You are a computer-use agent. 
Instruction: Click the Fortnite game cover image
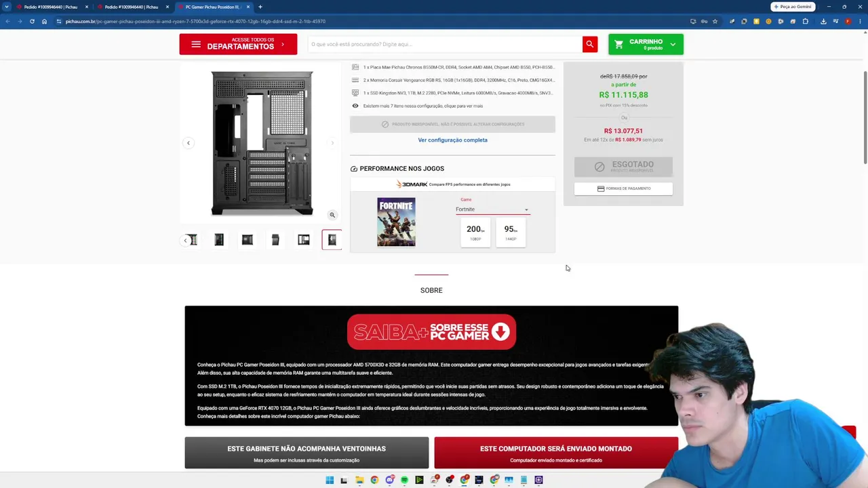[x=396, y=222]
